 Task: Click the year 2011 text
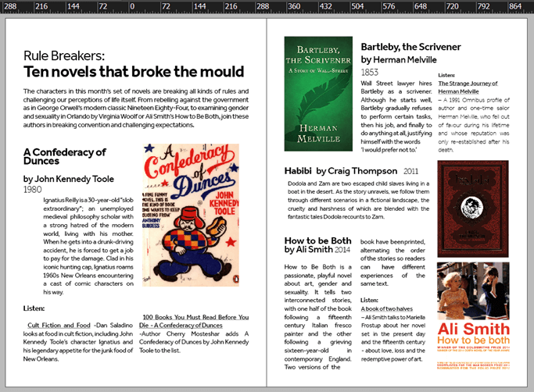410,171
